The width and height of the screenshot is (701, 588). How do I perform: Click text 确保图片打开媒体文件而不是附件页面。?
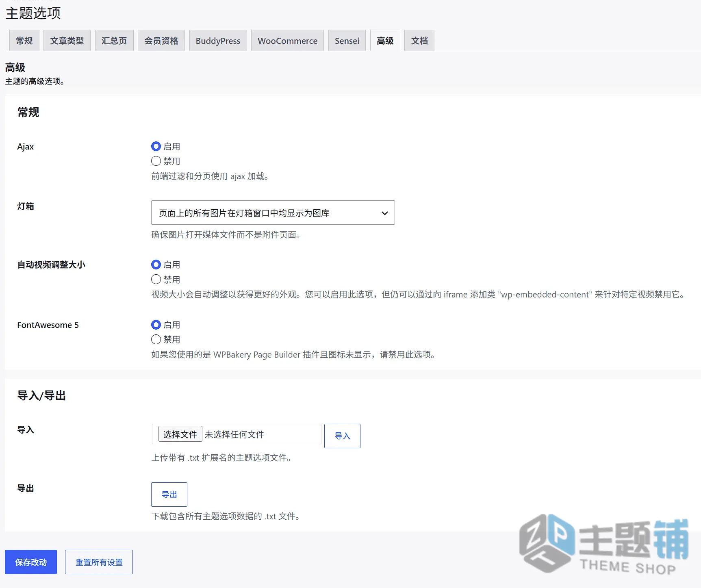[226, 235]
